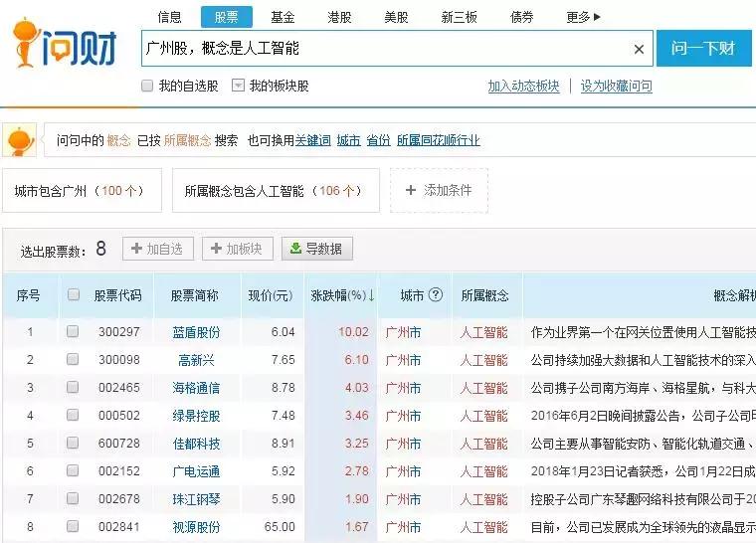
Task: Click the help icon next to 城市 column
Action: coord(436,294)
